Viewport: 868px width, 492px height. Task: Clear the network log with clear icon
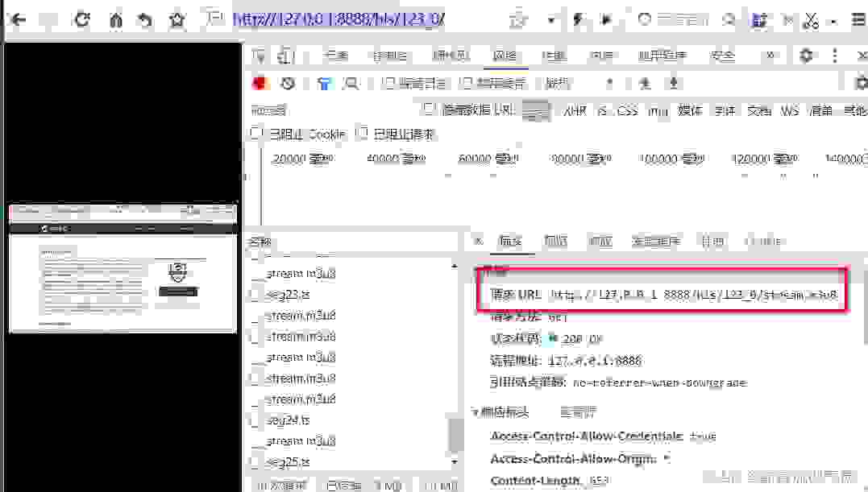pyautogui.click(x=287, y=84)
